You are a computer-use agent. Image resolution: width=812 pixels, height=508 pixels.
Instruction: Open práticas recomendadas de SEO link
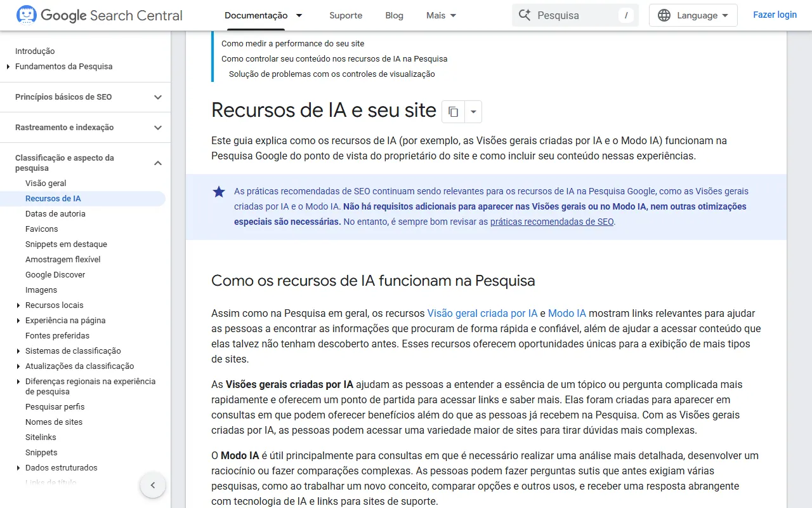point(552,222)
